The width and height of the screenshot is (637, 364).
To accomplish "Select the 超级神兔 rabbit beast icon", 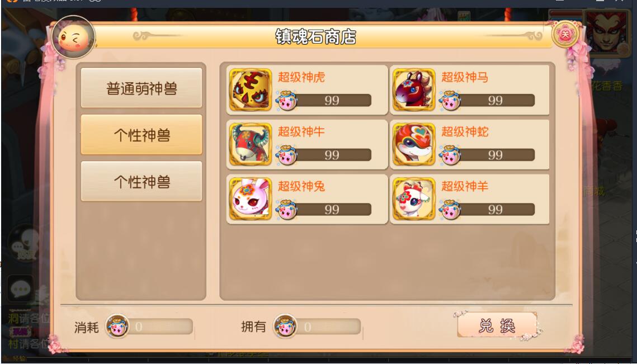I will coord(250,198).
